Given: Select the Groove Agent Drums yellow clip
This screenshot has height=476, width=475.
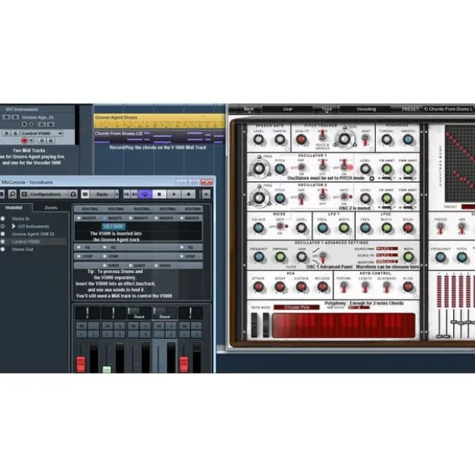Looking at the screenshot, I should 159,122.
